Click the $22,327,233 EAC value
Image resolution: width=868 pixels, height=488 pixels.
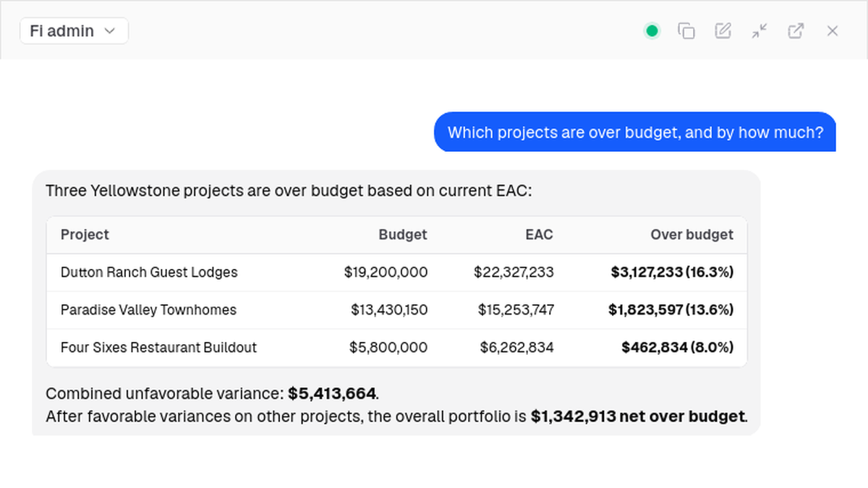pos(514,273)
